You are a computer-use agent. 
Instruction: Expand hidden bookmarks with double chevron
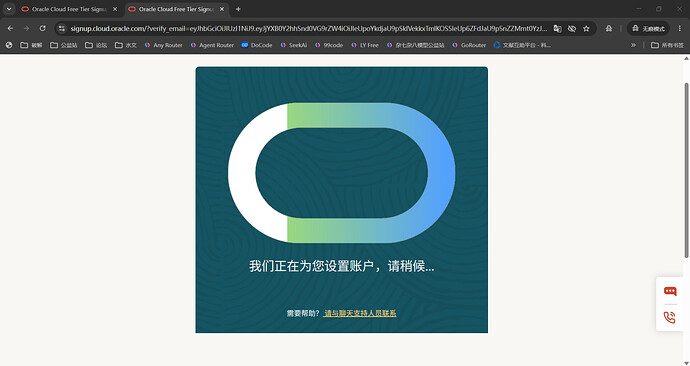pos(633,45)
